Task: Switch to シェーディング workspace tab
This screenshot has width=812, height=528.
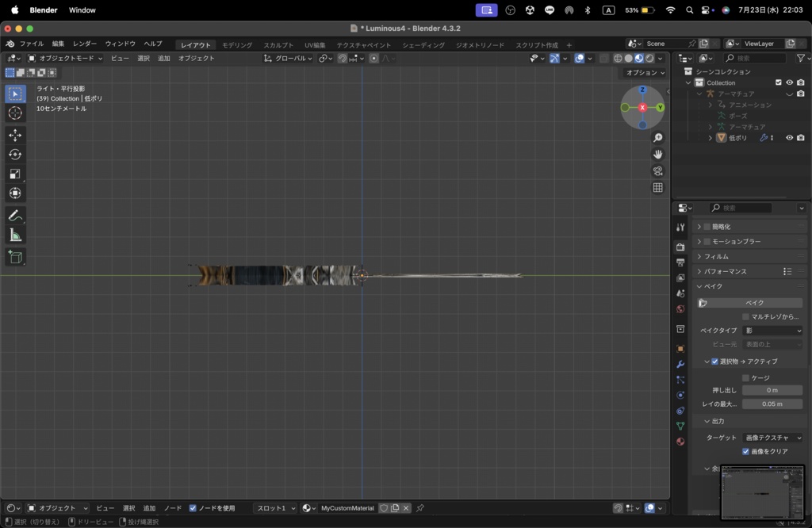Action: pyautogui.click(x=423, y=45)
